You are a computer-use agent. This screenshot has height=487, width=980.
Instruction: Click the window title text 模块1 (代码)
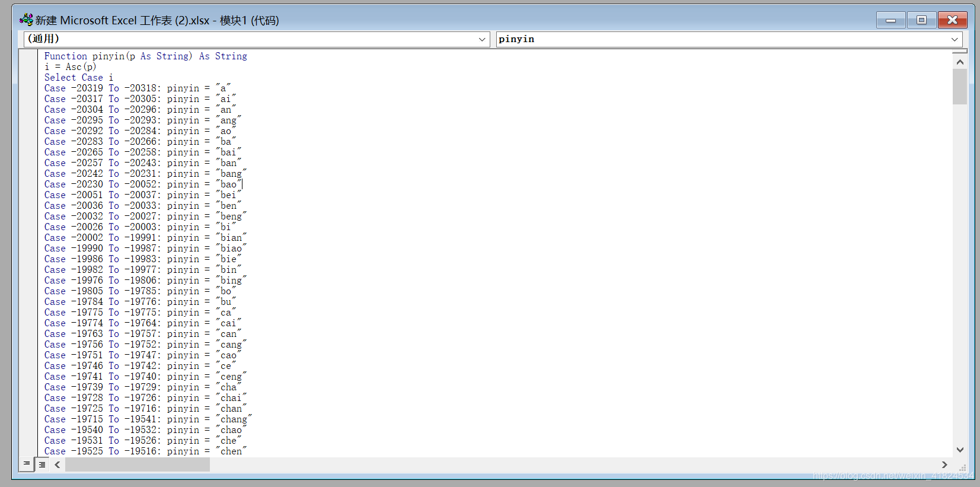[x=249, y=20]
